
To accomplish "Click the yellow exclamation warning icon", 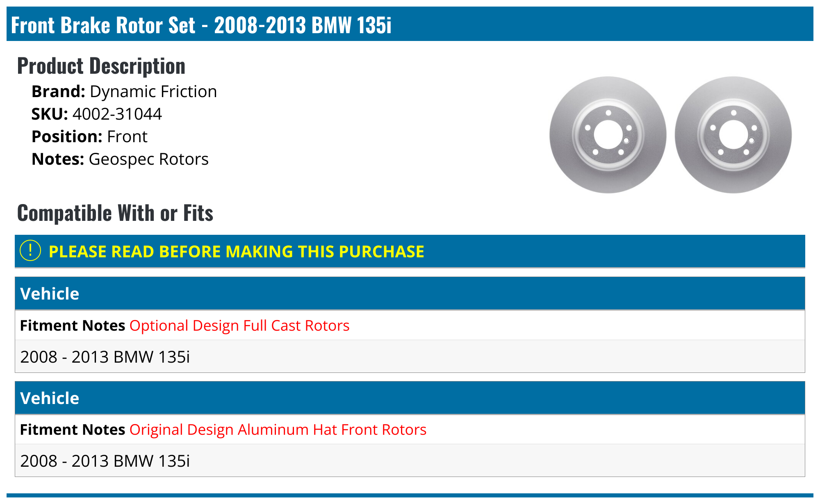I will [x=30, y=251].
